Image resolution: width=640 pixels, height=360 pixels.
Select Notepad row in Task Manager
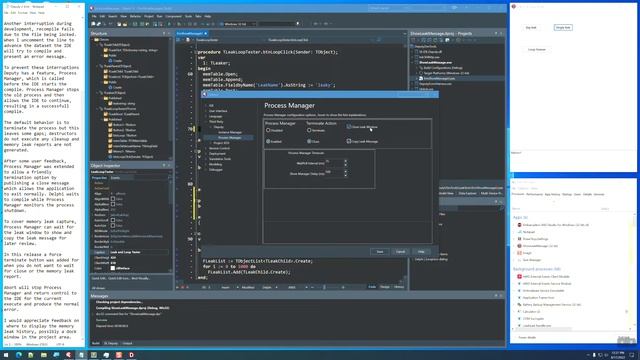pyautogui.click(x=571, y=232)
